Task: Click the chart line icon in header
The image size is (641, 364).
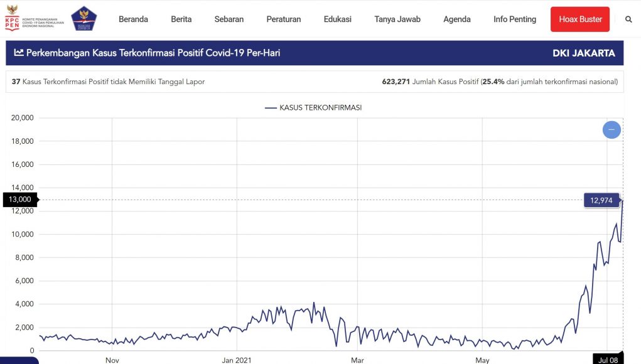Action: click(19, 53)
